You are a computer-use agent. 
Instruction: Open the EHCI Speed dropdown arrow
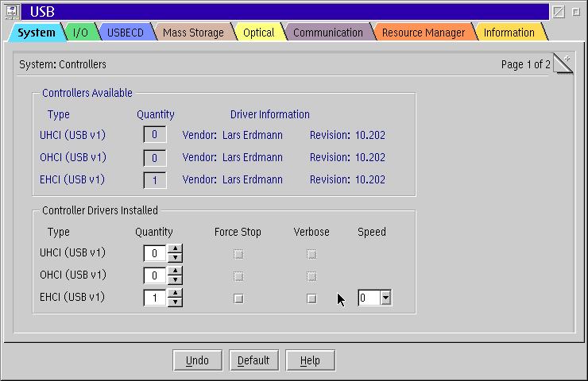coord(386,298)
